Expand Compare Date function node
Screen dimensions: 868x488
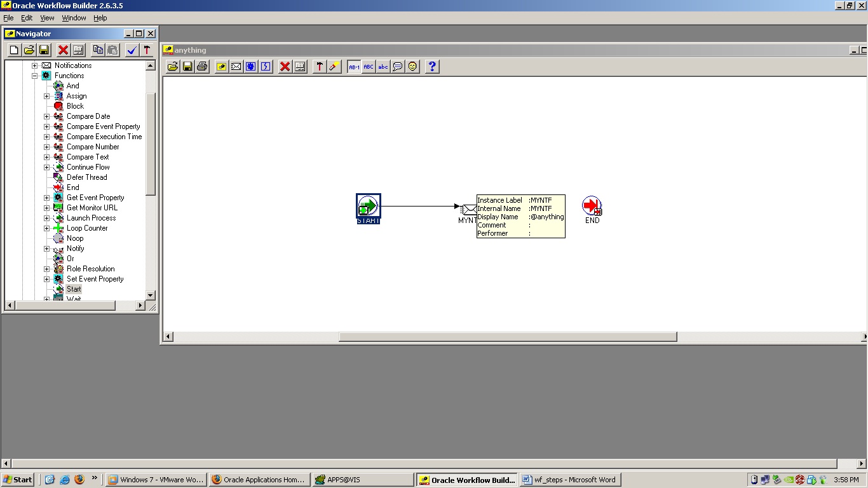pos(46,116)
